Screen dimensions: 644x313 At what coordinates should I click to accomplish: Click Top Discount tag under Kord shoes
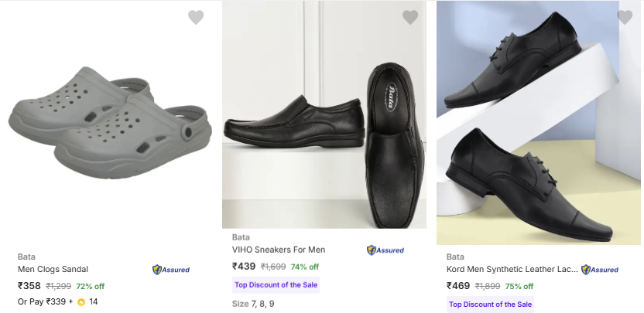pos(490,304)
